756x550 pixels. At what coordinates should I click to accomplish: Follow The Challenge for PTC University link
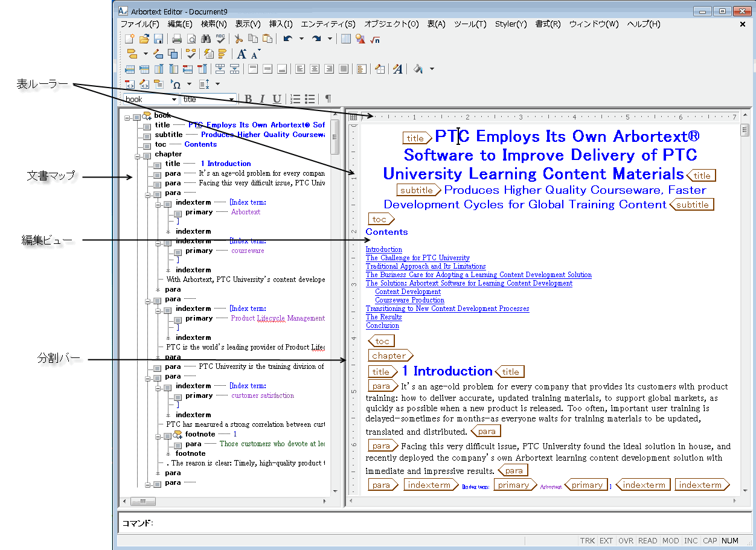(x=418, y=258)
